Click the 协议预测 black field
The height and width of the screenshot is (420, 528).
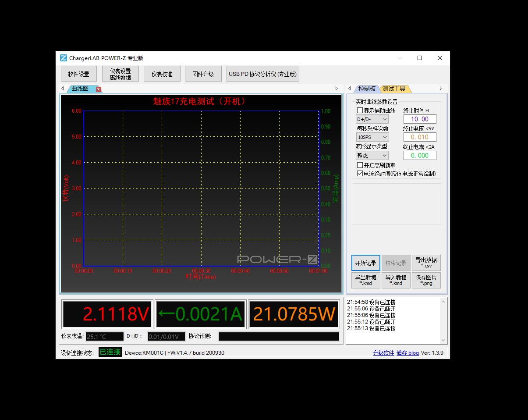(x=279, y=337)
